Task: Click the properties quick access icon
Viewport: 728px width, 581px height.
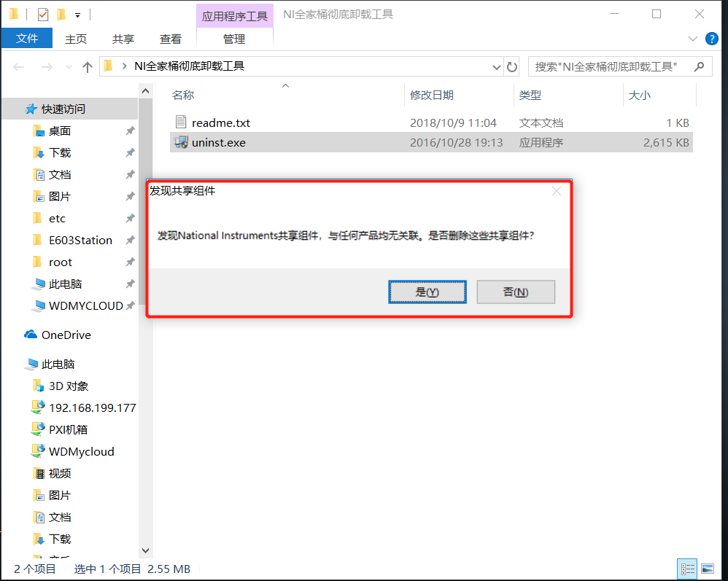Action: (x=43, y=15)
